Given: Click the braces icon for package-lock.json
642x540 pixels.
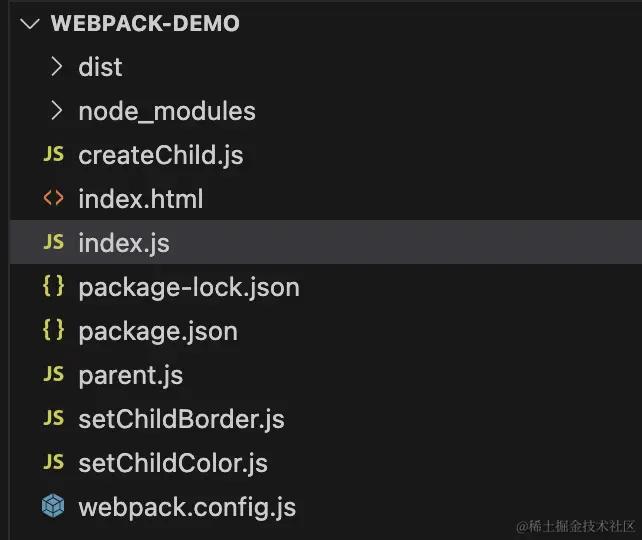Looking at the screenshot, I should [x=54, y=286].
